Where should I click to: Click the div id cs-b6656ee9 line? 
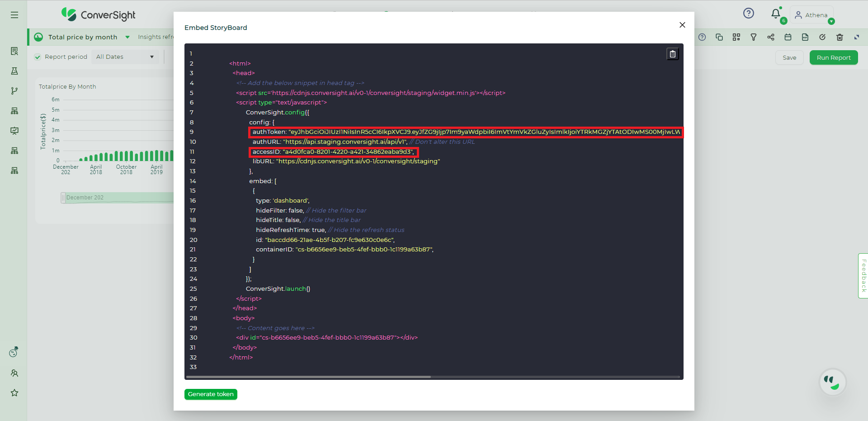pos(326,338)
